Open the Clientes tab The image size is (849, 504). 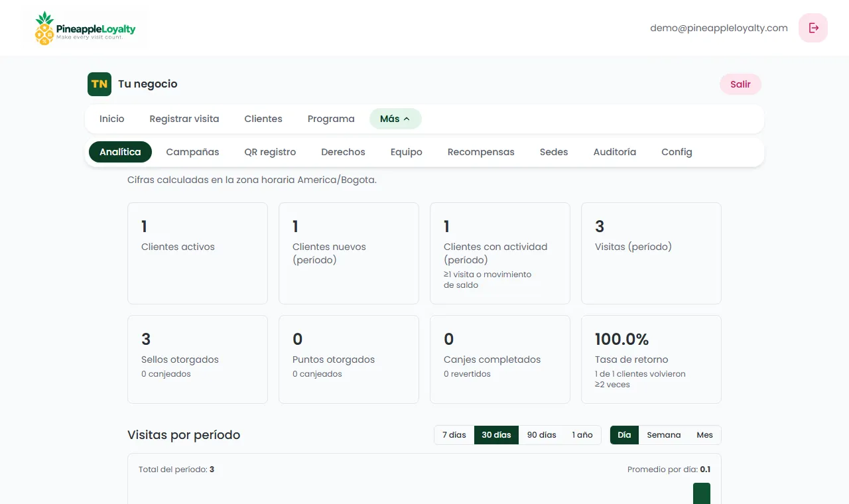point(263,119)
